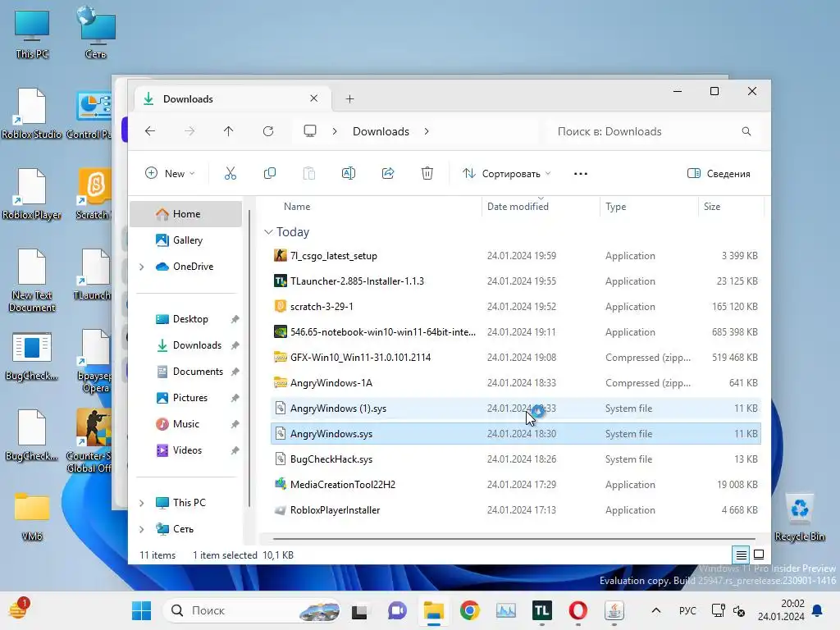Open the New dropdown button
This screenshot has width=840, height=630.
[x=170, y=174]
